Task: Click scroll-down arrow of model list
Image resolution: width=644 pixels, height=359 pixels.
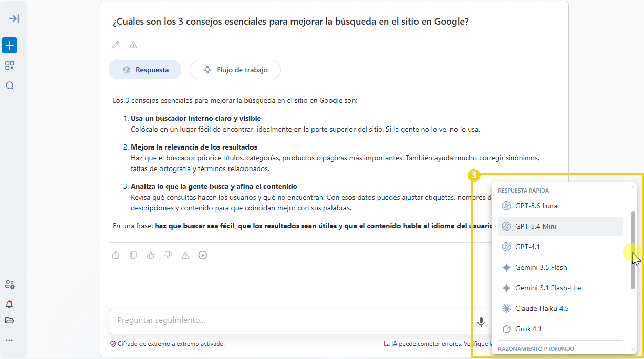Action: pyautogui.click(x=633, y=350)
